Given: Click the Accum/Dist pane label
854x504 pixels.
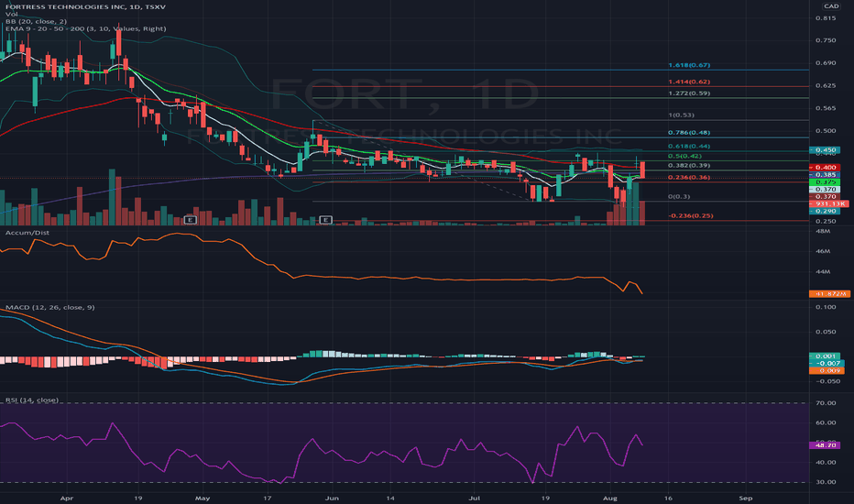Looking at the screenshot, I should (27, 233).
